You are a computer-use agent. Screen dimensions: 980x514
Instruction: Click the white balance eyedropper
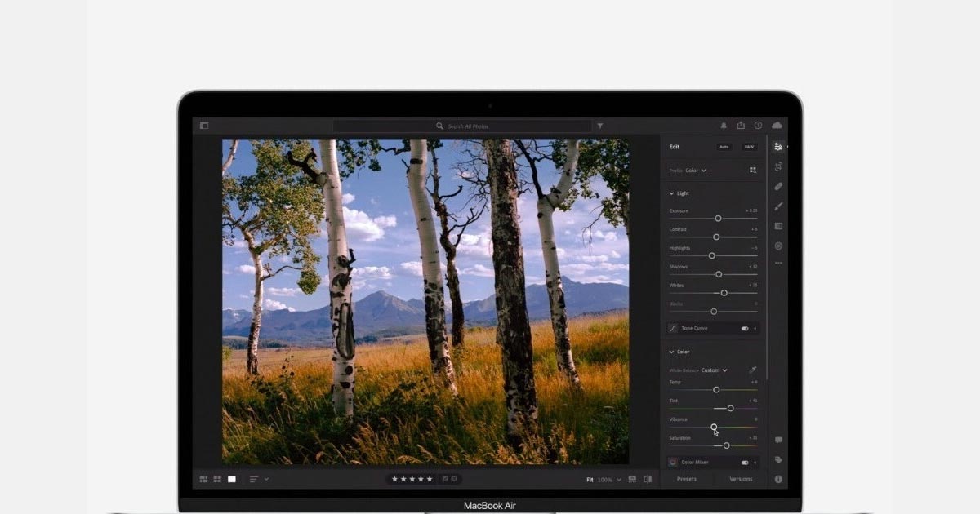point(753,370)
